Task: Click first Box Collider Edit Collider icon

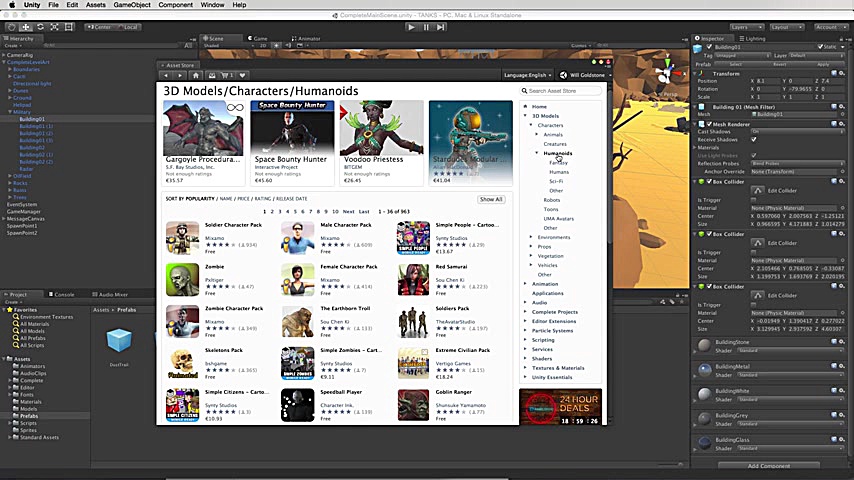Action: click(758, 190)
